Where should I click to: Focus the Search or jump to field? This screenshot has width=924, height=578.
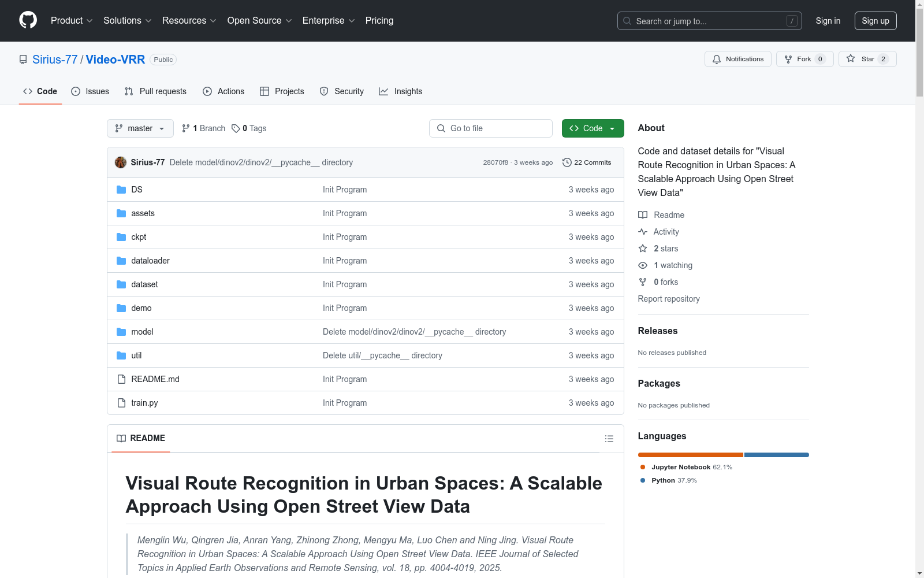pyautogui.click(x=710, y=21)
